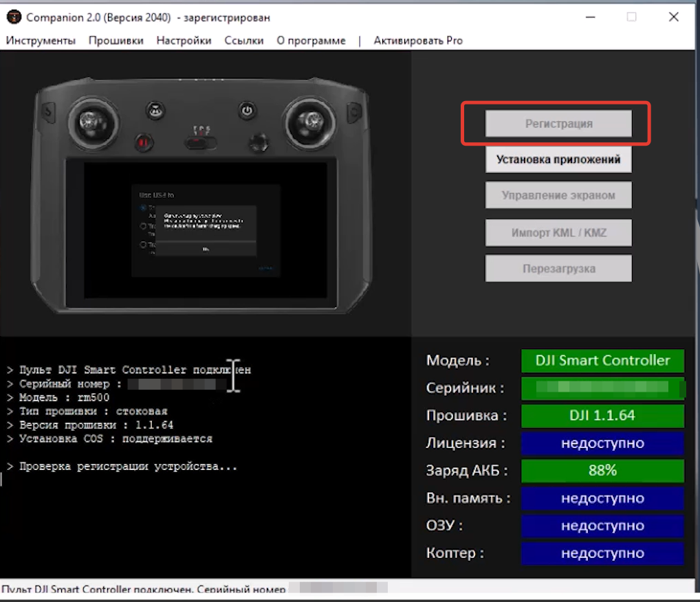Open the Прошивки menu
700x602 pixels.
(116, 41)
